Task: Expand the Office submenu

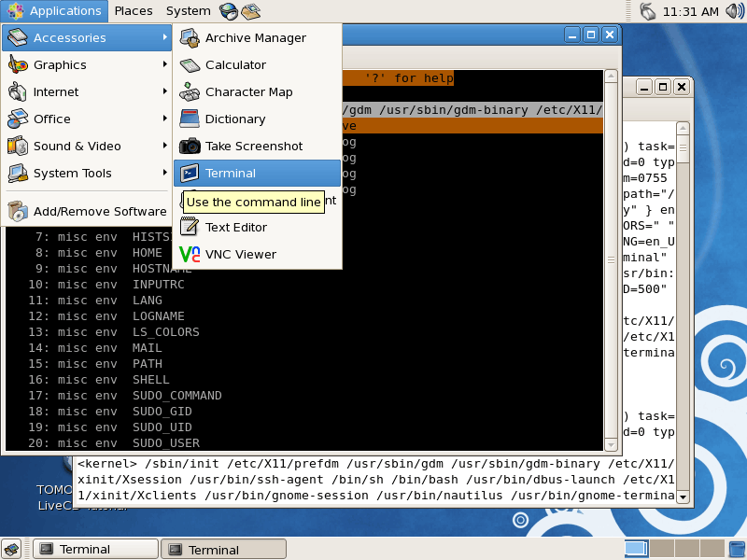Action: point(87,119)
